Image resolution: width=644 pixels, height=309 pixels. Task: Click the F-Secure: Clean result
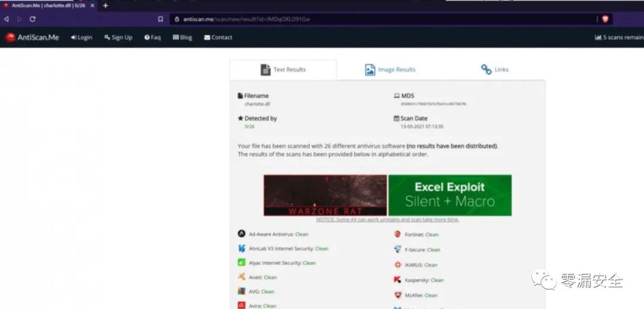(x=422, y=250)
